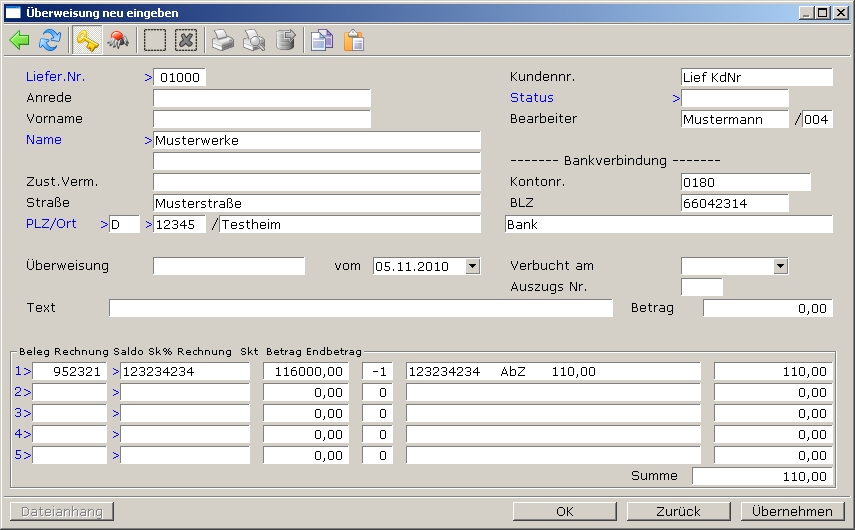Click the database export icon
Screen dimensions: 855x530
286,41
